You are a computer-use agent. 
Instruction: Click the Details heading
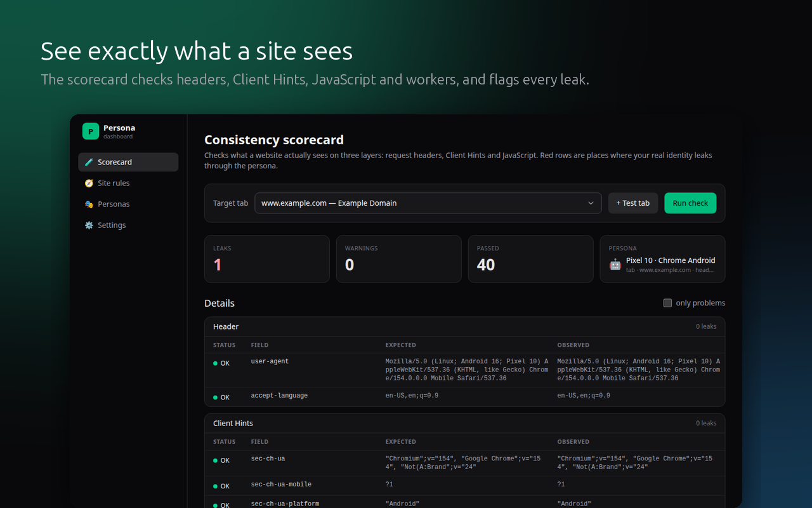(x=219, y=303)
